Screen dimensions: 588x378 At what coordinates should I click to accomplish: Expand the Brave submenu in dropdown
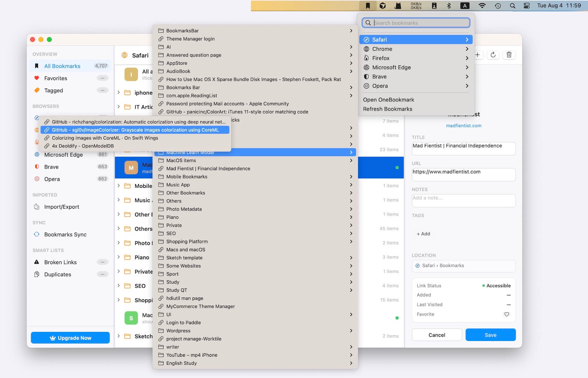[416, 76]
